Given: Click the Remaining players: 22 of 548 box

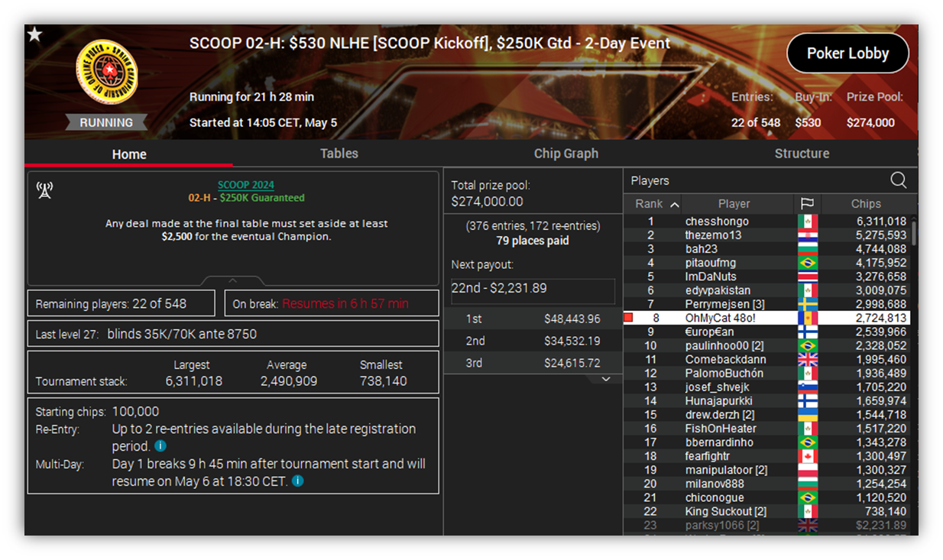Looking at the screenshot, I should (x=122, y=303).
